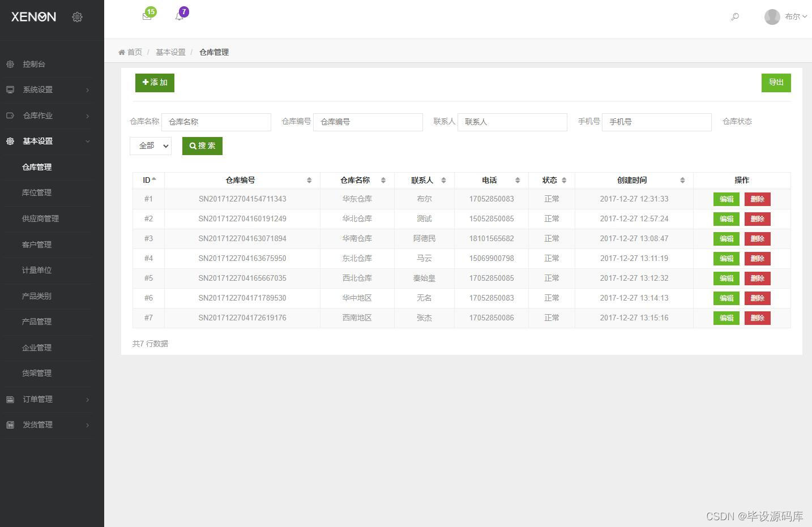
Task: Expand 仓库作业 menu chevron
Action: 87,116
